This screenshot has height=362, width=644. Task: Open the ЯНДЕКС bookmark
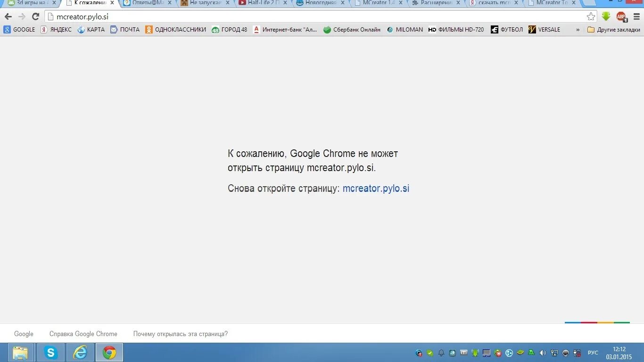tap(56, 29)
